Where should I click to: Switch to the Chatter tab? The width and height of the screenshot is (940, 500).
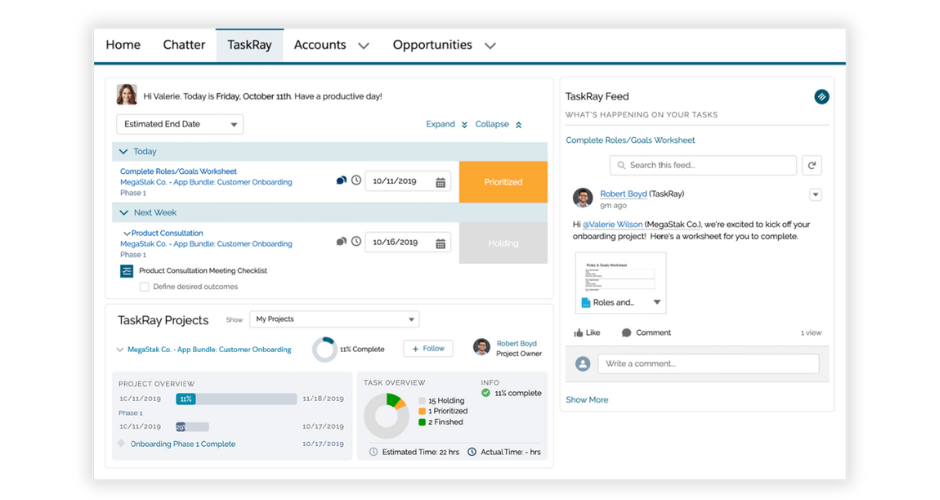click(x=184, y=45)
